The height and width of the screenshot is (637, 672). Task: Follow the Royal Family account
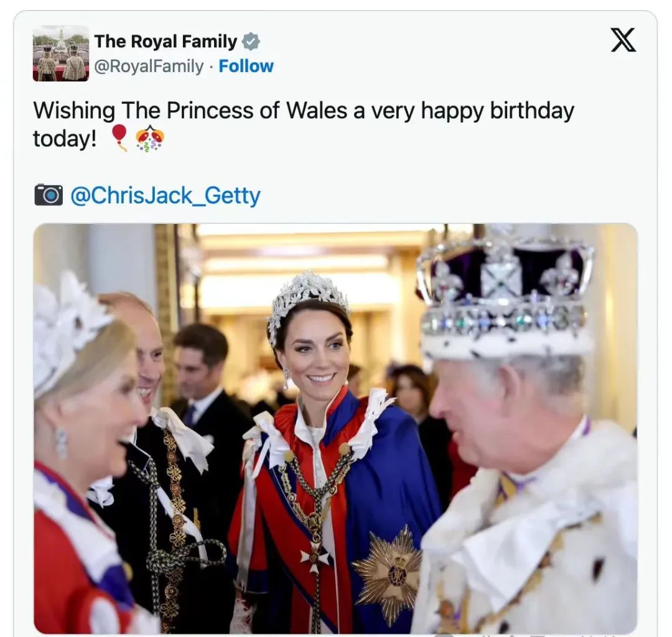coord(246,67)
